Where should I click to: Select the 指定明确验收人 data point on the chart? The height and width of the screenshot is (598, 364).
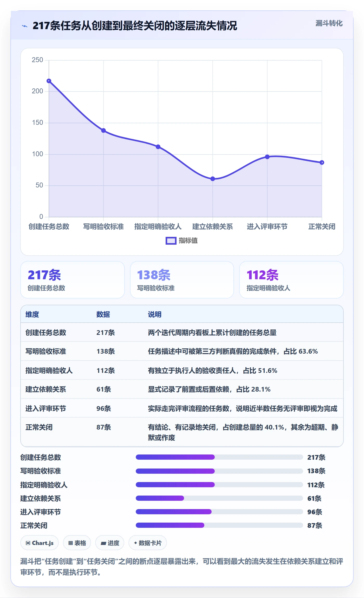point(158,147)
